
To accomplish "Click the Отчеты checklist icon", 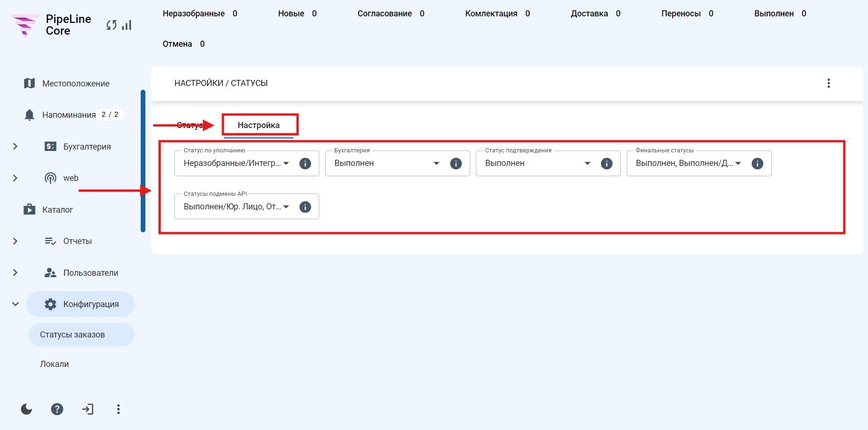I will [x=50, y=241].
